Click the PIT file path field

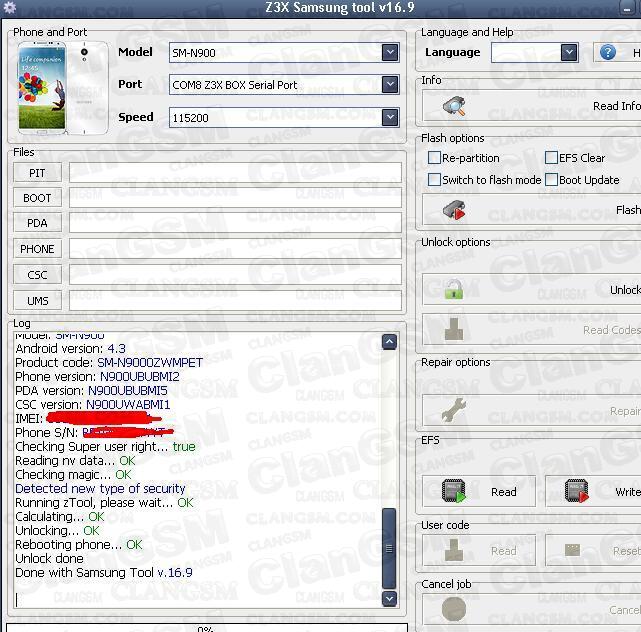tap(235, 173)
